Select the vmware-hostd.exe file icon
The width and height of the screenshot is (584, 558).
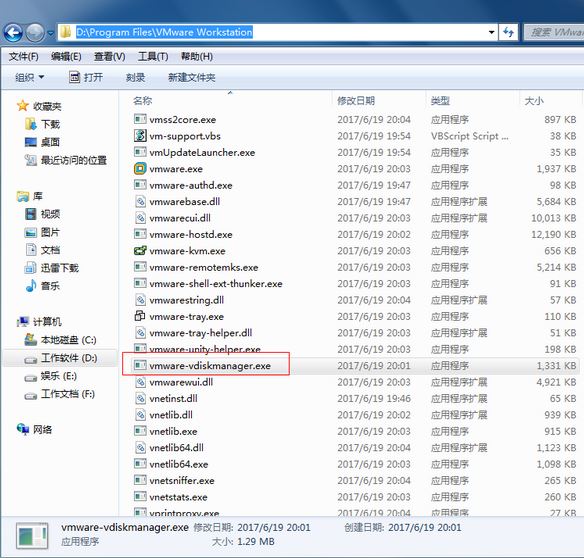(x=140, y=234)
